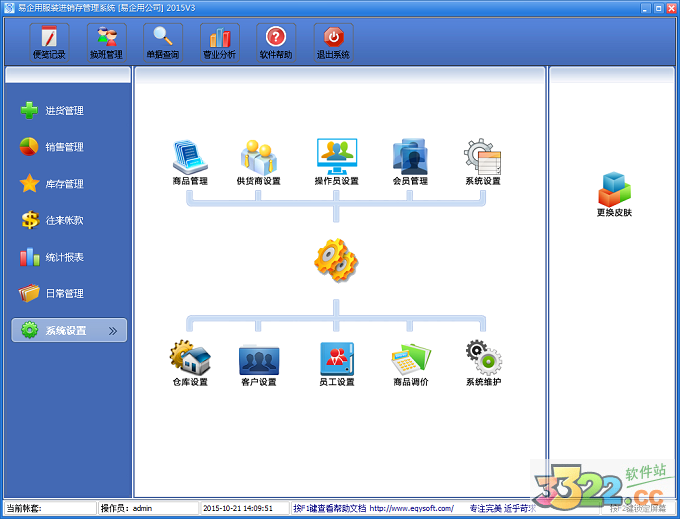Screen dimensions: 680x519
Task: Click the 操作员设置 operator settings icon
Action: [x=336, y=159]
